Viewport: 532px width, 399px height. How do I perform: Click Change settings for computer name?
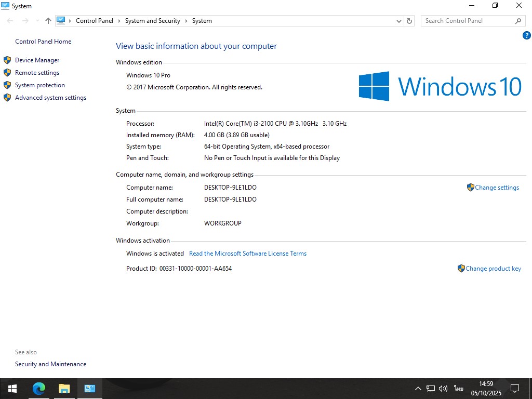(x=497, y=188)
